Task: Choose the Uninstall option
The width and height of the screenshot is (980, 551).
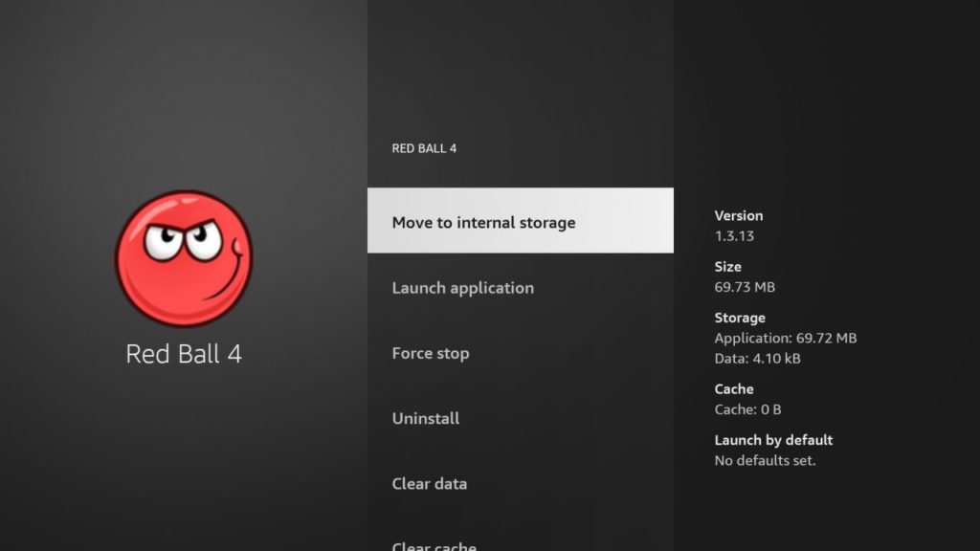Action: click(x=520, y=419)
